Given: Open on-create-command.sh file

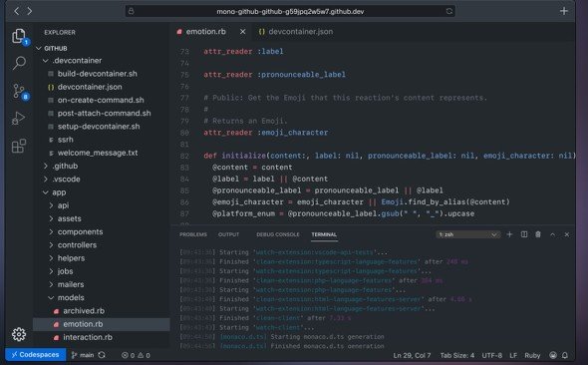Looking at the screenshot, I should click(x=102, y=100).
